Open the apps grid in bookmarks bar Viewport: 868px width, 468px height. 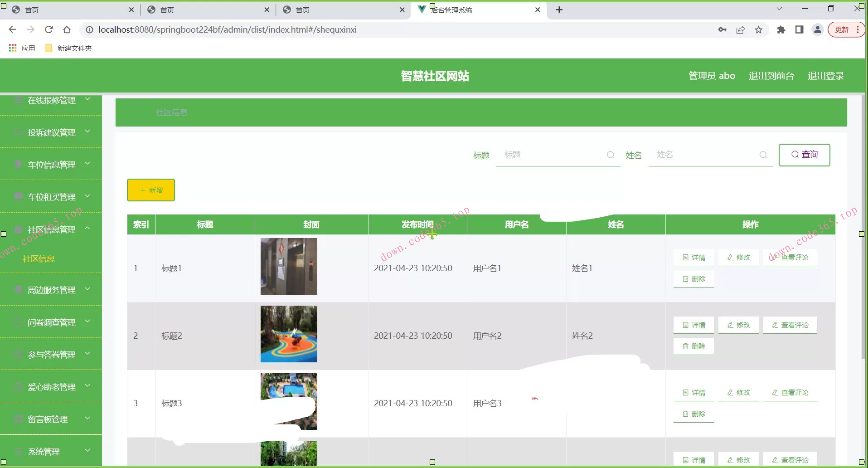pyautogui.click(x=13, y=48)
